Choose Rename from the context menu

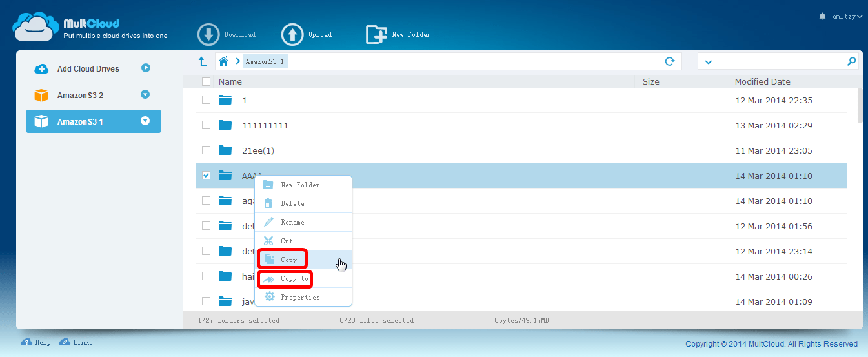coord(303,222)
